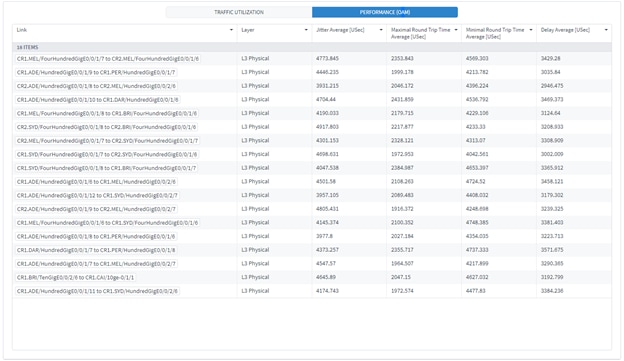This screenshot has width=624, height=361.
Task: Click minimal round trip value 4724.52
Action: 476,181
